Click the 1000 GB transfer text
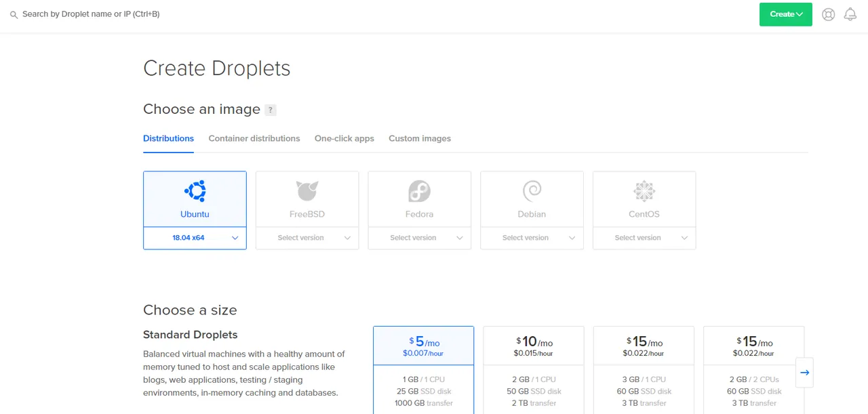Screen dimensions: 868x414 (x=424, y=403)
